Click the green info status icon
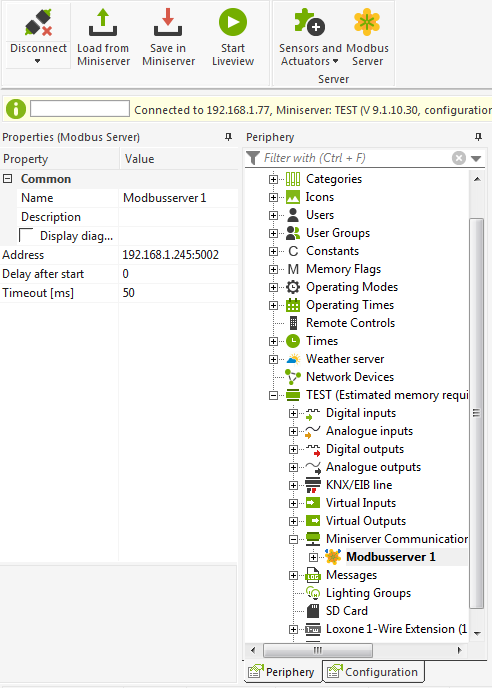The height and width of the screenshot is (688, 492). tap(16, 109)
